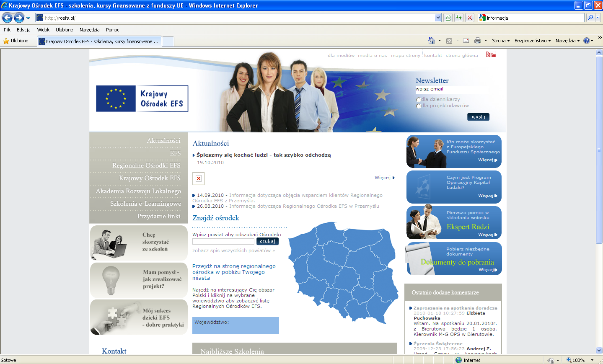
Task: Click the search magnifier icon next to informacja
Action: pos(590,18)
